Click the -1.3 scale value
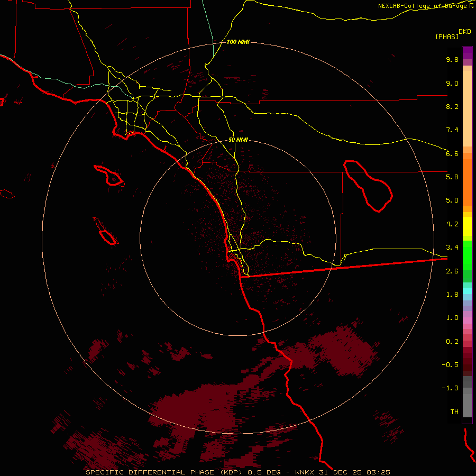476x476 pixels. (x=450, y=388)
